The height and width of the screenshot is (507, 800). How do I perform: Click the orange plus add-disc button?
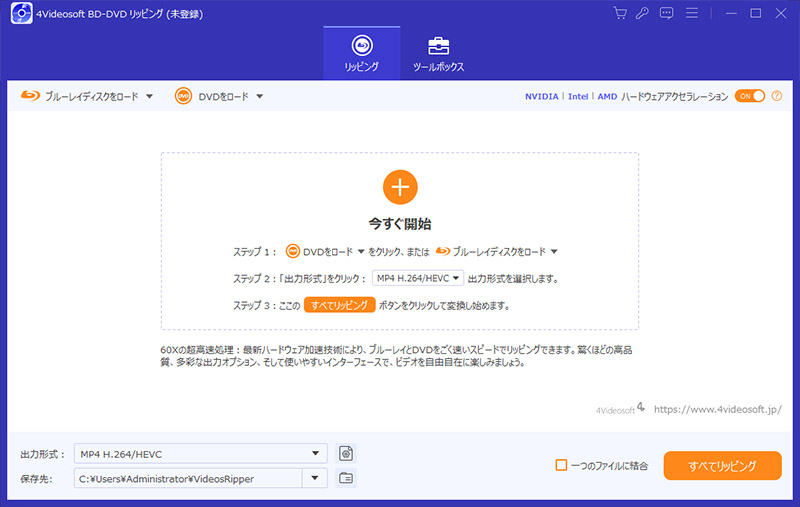tap(400, 187)
